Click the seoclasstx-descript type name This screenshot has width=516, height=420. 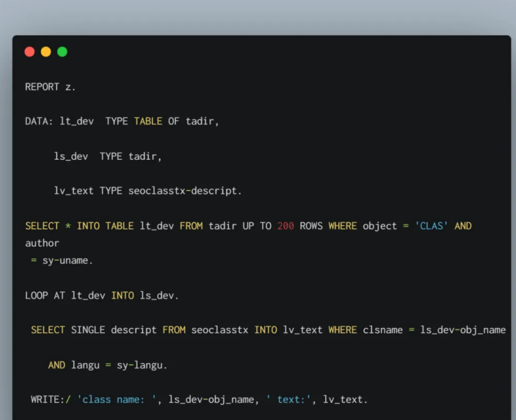click(184, 191)
